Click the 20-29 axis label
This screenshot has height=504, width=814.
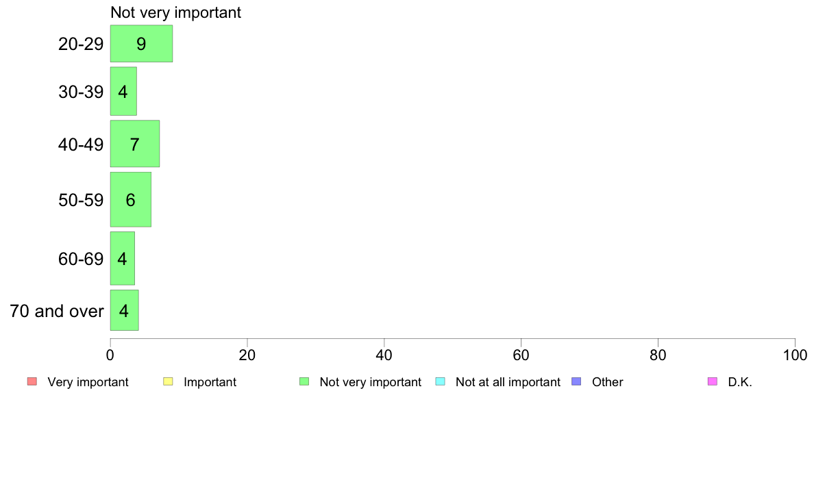(81, 44)
